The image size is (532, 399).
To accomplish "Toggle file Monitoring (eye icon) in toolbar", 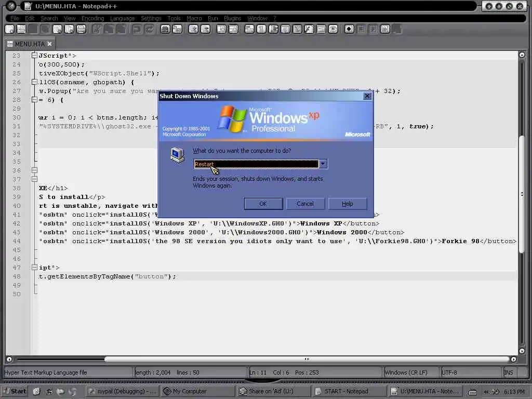I will click(x=333, y=29).
